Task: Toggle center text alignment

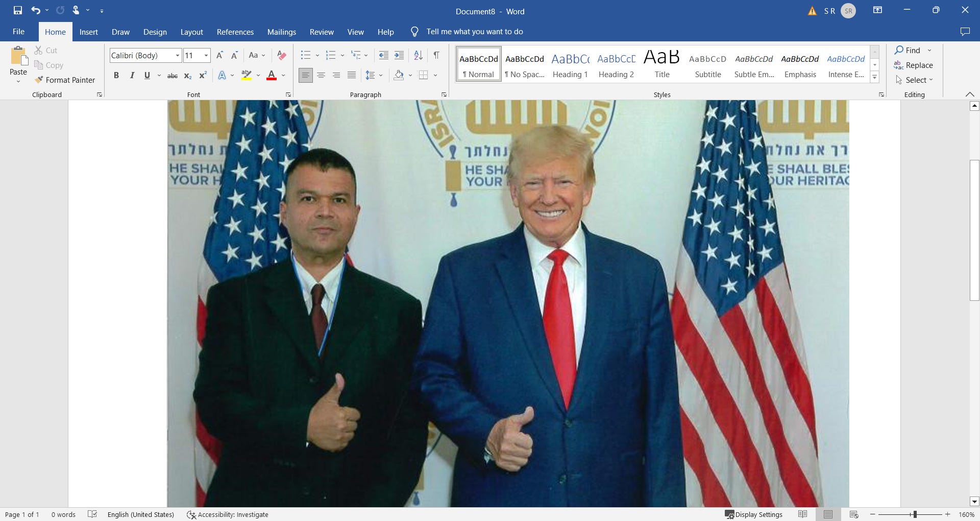Action: click(321, 75)
